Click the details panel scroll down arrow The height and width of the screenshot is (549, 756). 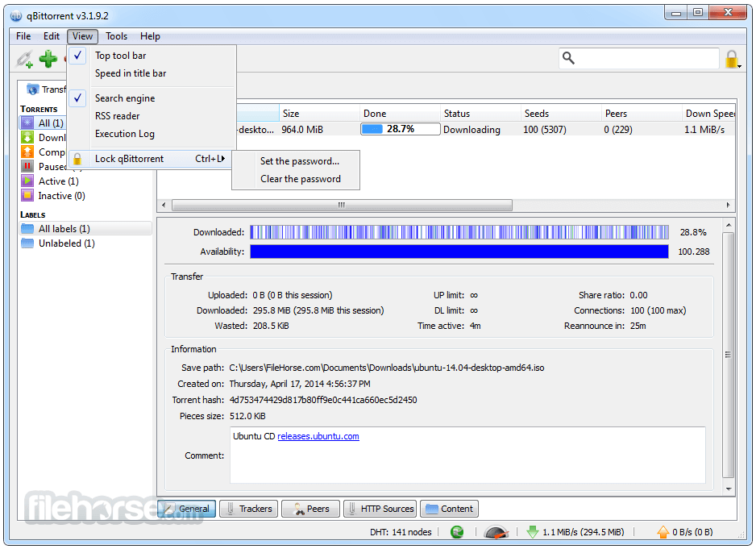(x=729, y=489)
